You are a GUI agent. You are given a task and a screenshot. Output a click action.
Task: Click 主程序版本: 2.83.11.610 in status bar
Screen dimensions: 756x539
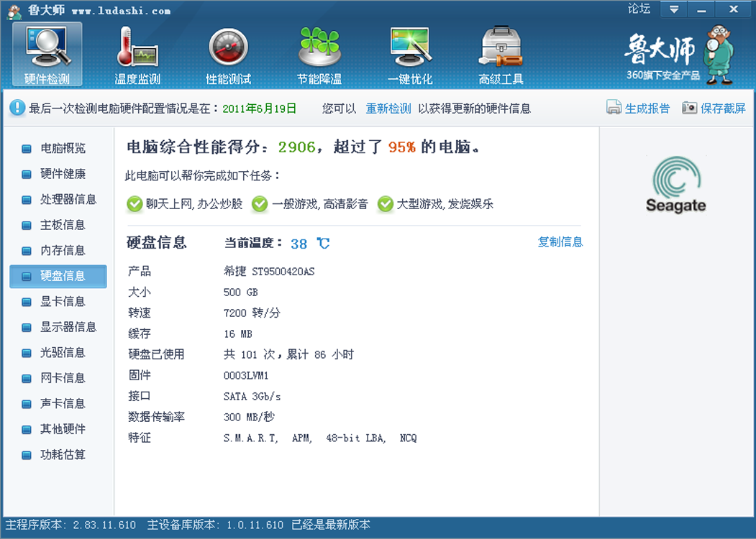[71, 525]
